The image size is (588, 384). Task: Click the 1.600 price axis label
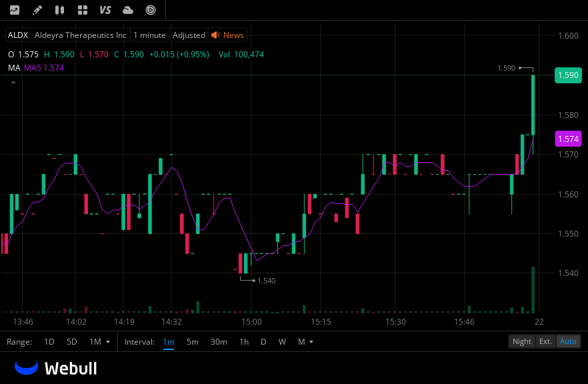(568, 35)
